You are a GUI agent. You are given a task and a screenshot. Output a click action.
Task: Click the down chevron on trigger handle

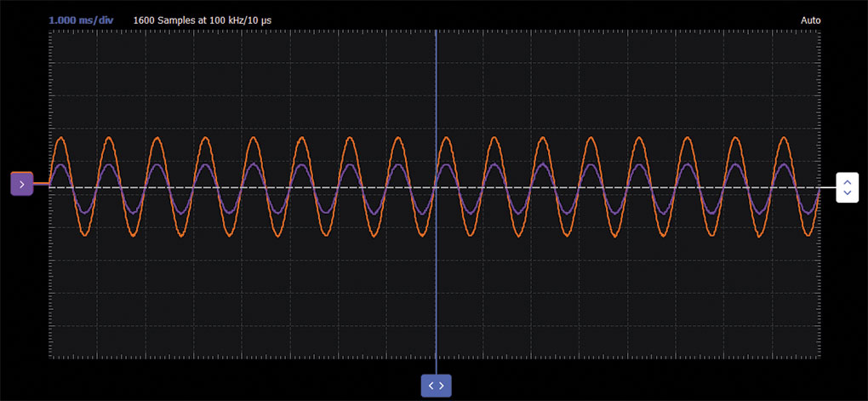847,192
